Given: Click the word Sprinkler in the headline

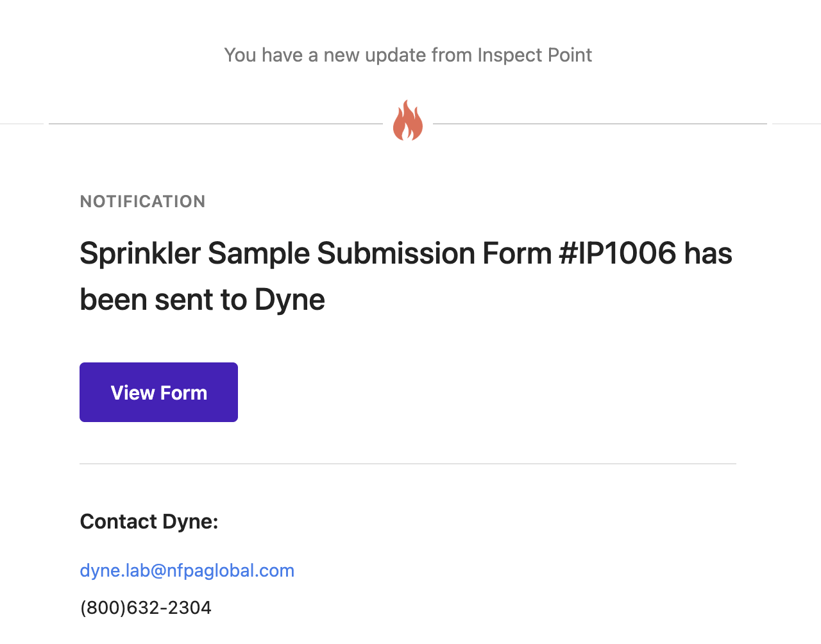Looking at the screenshot, I should click(x=140, y=253).
